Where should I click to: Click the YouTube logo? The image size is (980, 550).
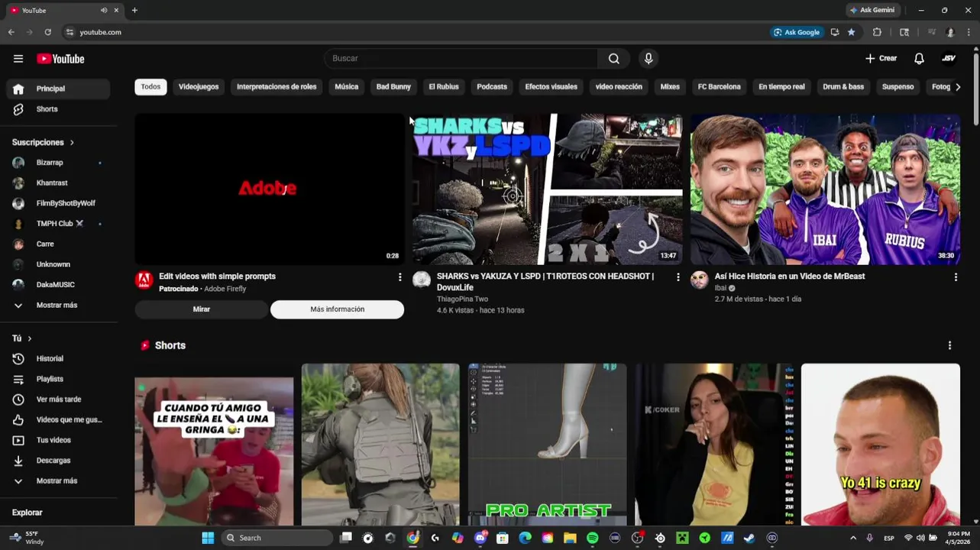click(60, 59)
